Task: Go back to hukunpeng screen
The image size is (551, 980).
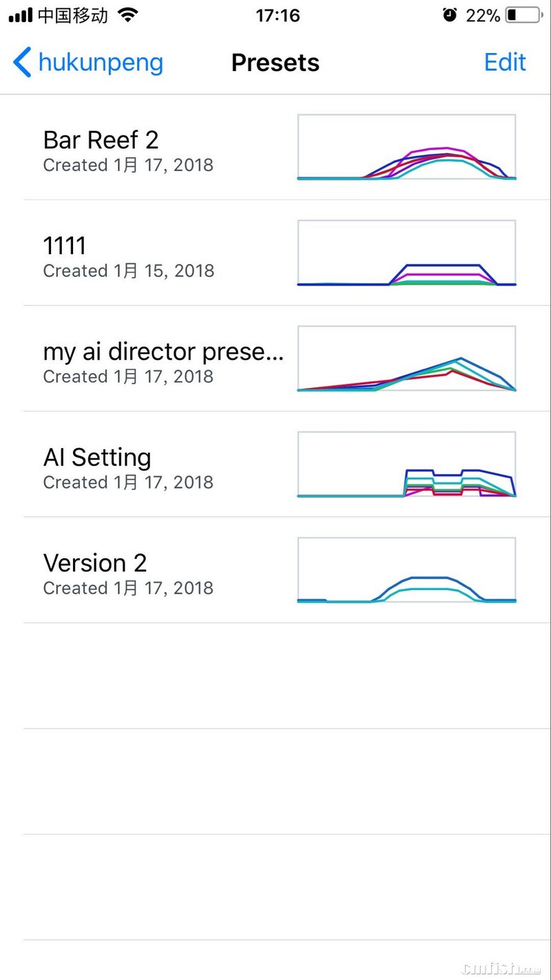Action: (101, 63)
